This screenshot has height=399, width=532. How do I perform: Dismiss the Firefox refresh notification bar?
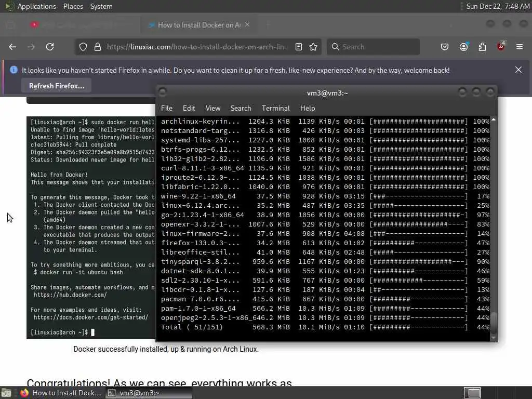[518, 70]
